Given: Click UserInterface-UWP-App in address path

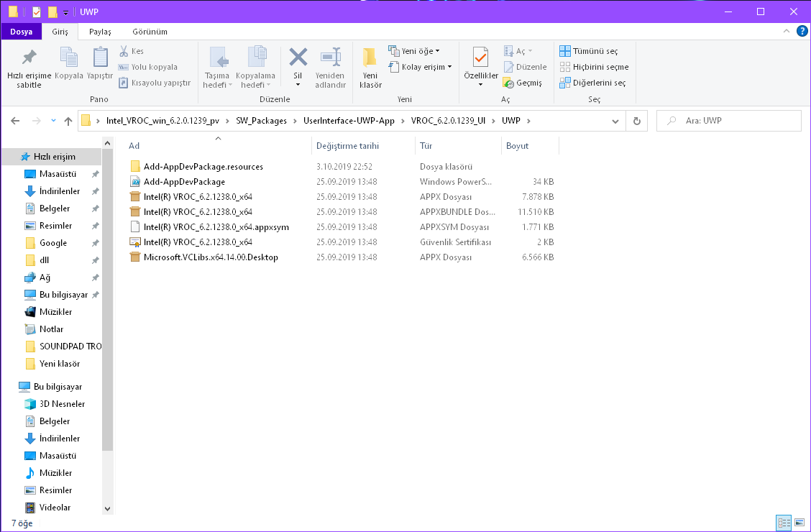Looking at the screenshot, I should [x=349, y=121].
